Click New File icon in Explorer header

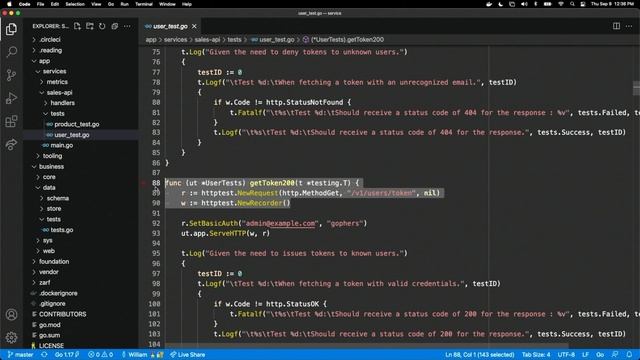[x=77, y=26]
